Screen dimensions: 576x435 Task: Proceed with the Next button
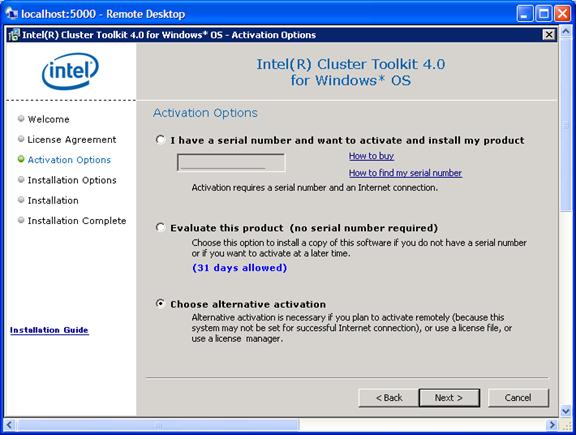(449, 398)
